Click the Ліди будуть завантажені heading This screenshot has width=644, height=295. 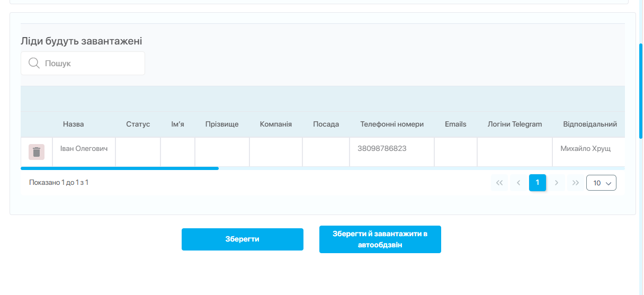tap(81, 41)
